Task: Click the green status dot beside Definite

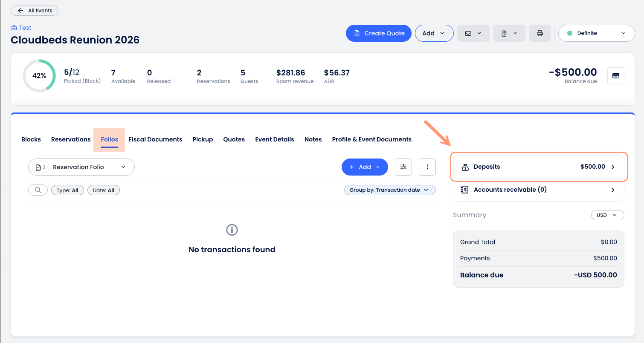Action: (x=569, y=33)
